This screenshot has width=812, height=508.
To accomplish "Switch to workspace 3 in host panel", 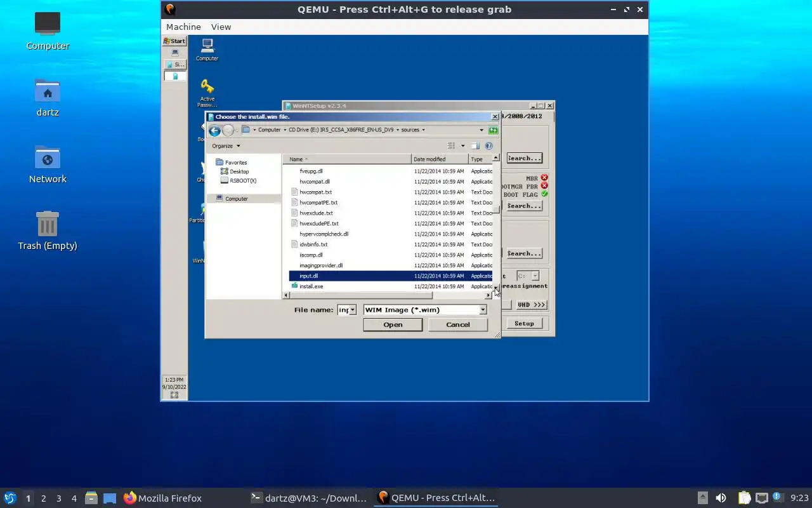I will point(58,498).
